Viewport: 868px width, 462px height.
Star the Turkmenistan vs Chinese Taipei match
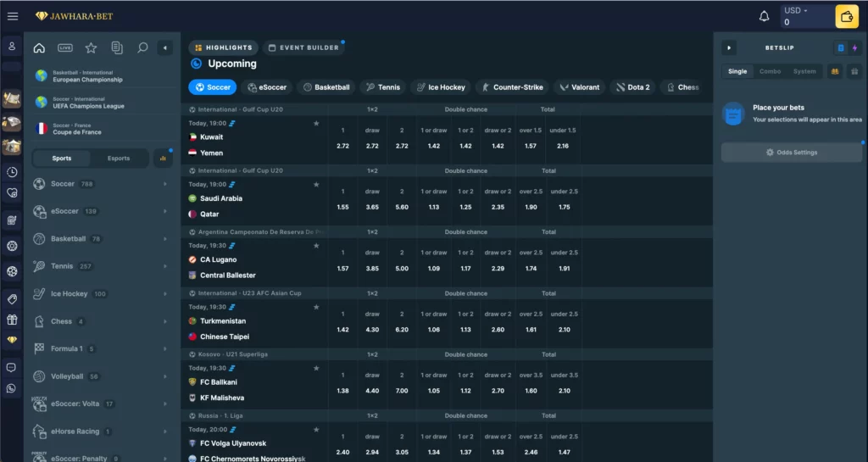(316, 307)
